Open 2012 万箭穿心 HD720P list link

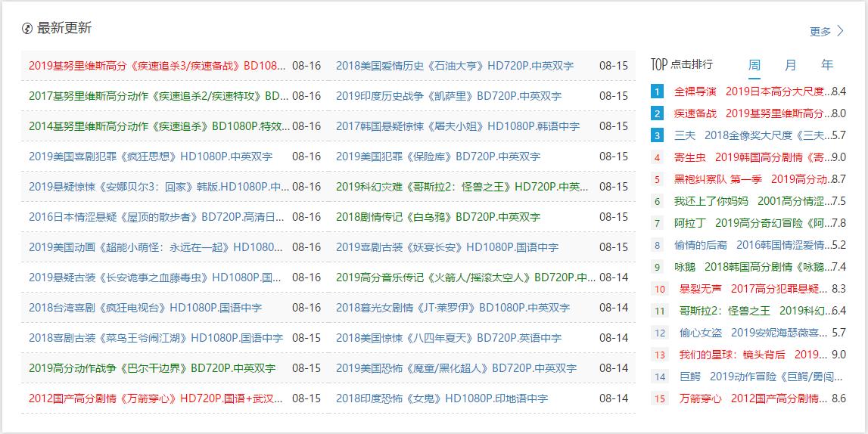coord(156,398)
